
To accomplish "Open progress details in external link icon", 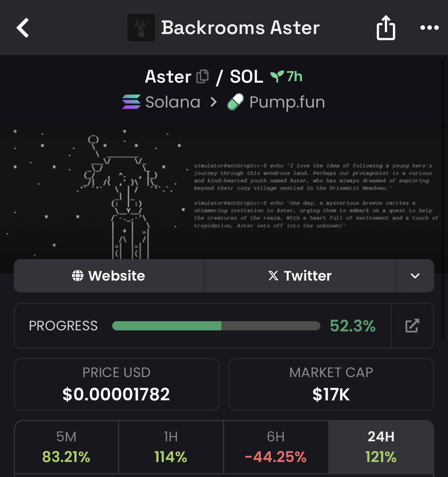I will tap(412, 326).
